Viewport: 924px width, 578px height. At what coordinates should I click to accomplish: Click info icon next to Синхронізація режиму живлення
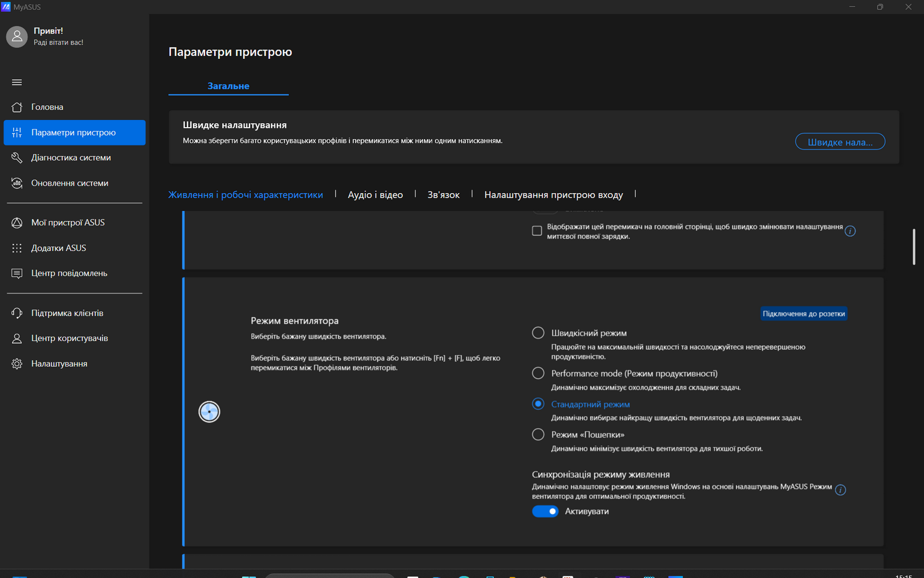click(x=841, y=490)
